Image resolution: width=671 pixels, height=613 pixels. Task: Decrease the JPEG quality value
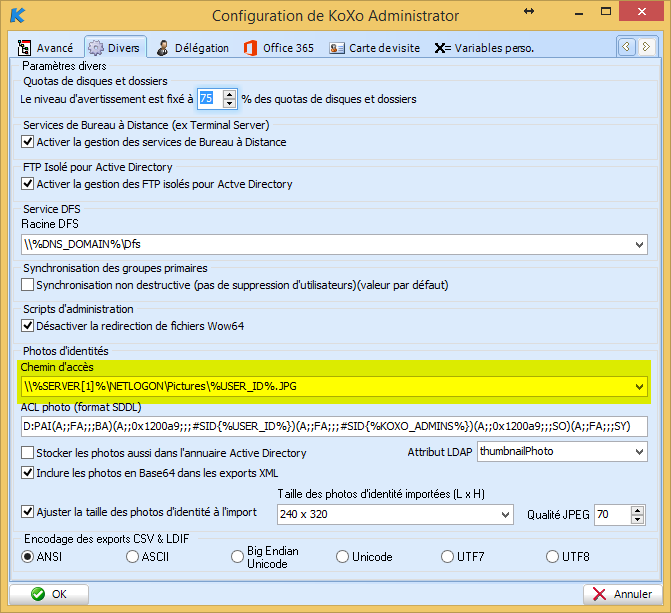tap(637, 519)
